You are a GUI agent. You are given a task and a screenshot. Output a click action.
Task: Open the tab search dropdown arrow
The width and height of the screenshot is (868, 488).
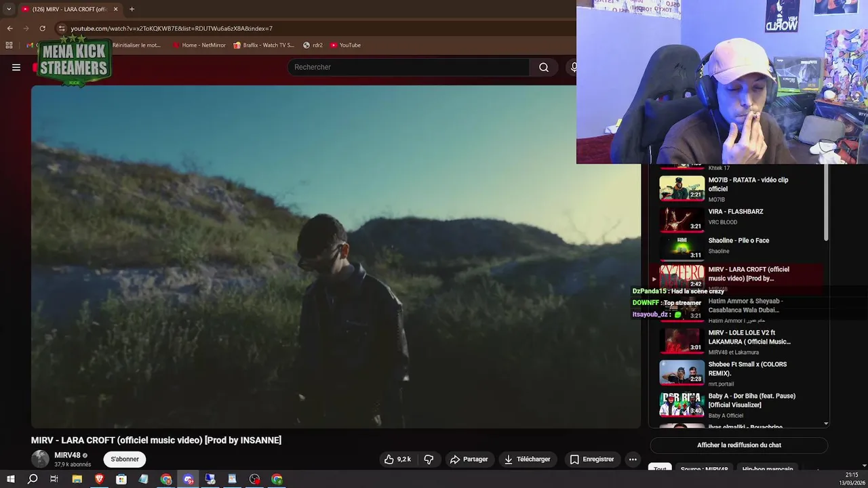9,9
